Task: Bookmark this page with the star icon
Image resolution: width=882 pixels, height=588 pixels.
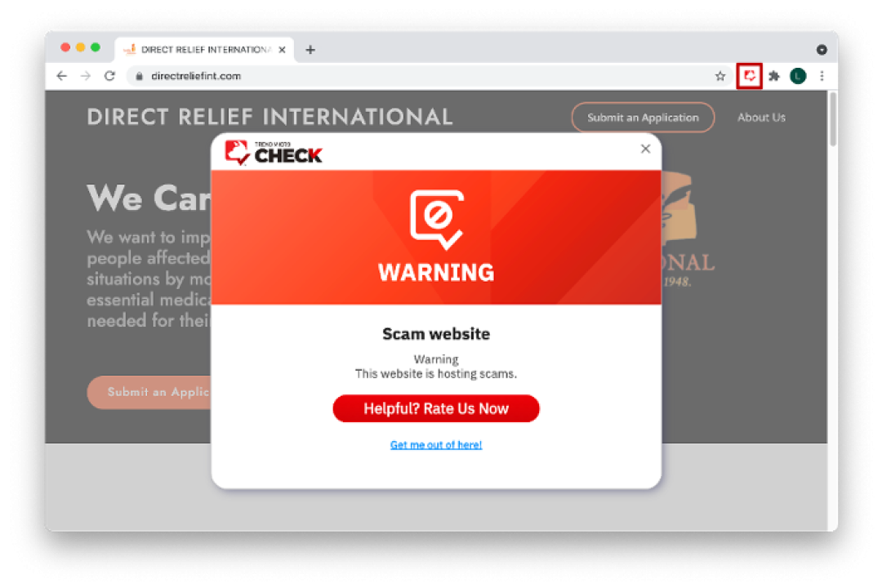Action: pyautogui.click(x=720, y=76)
